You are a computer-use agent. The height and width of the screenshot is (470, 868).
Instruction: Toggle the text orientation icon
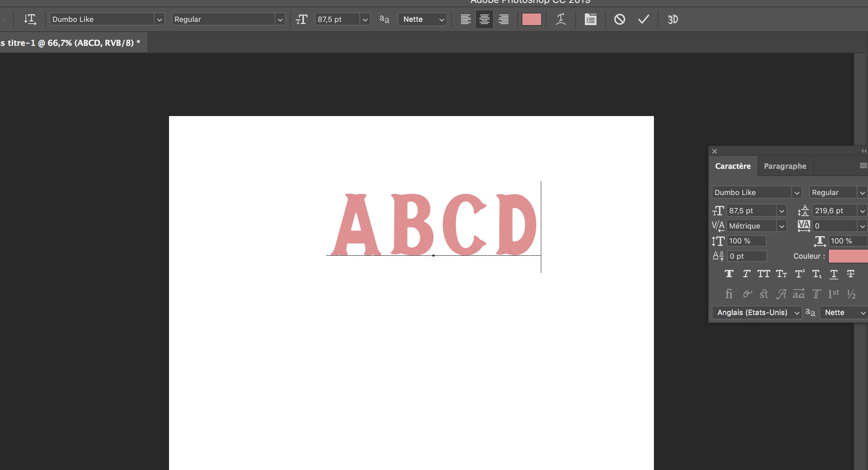pyautogui.click(x=31, y=19)
